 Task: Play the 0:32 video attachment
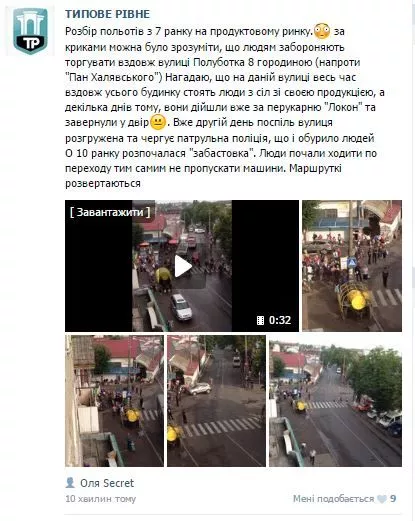click(x=182, y=266)
